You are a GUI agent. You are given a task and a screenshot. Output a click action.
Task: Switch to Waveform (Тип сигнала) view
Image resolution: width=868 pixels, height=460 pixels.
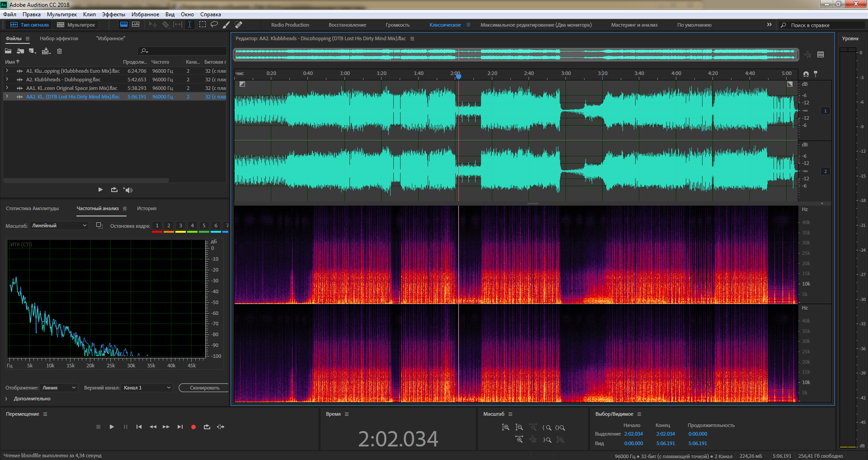[29, 25]
